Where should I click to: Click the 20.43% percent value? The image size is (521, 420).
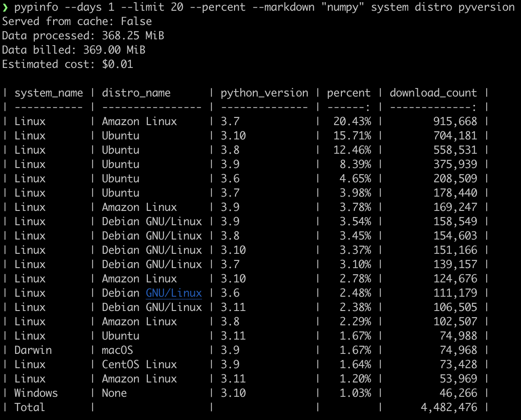(x=352, y=121)
